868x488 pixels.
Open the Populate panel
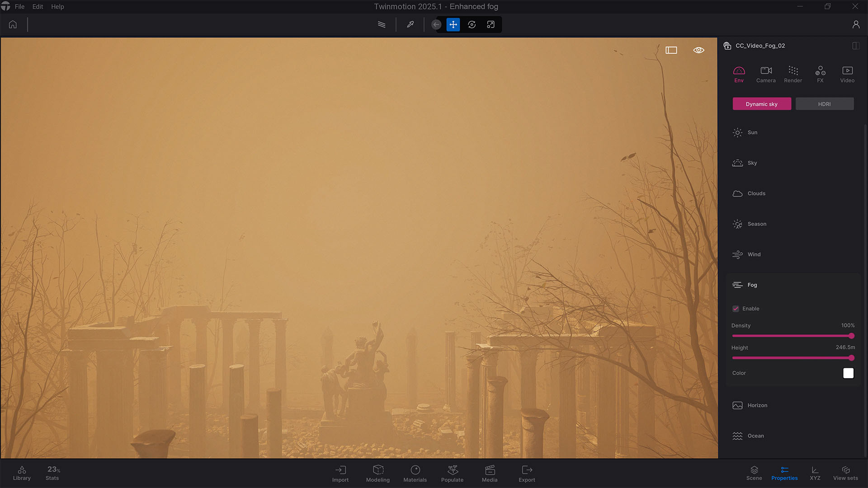pos(452,474)
